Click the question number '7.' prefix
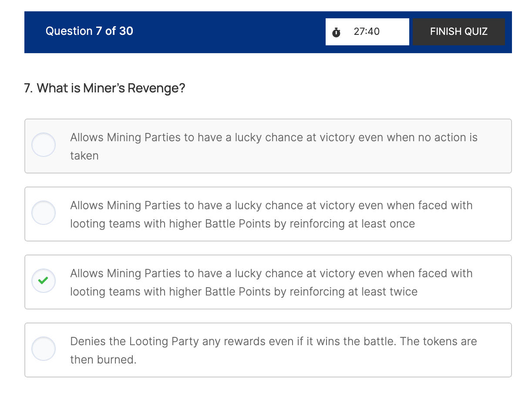Screen dimensions: 532x394 pyautogui.click(x=29, y=88)
